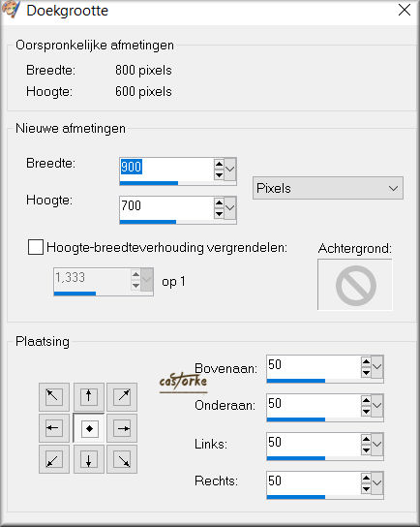Expand the Breedte value dropdown arrow
This screenshot has height=527, width=420.
coord(230,170)
